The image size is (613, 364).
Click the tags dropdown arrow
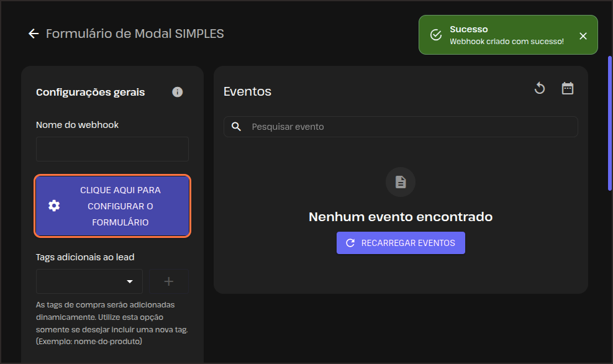pos(130,281)
